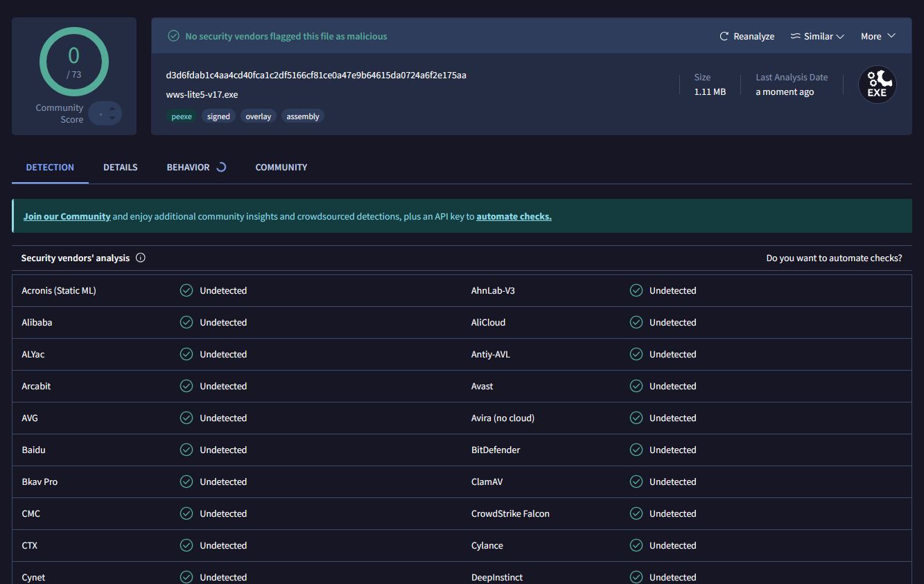Screen dimensions: 924x584
Task: Click the EXE file type icon
Action: coord(877,85)
